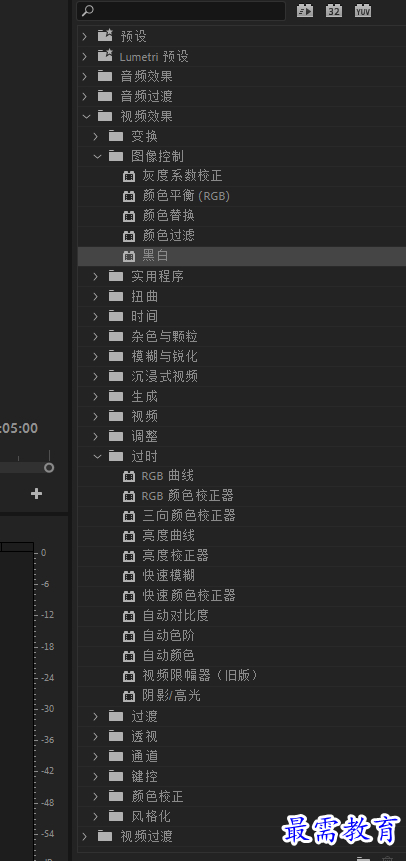Click the 05:00 timecode display
The width and height of the screenshot is (406, 861).
click(19, 428)
